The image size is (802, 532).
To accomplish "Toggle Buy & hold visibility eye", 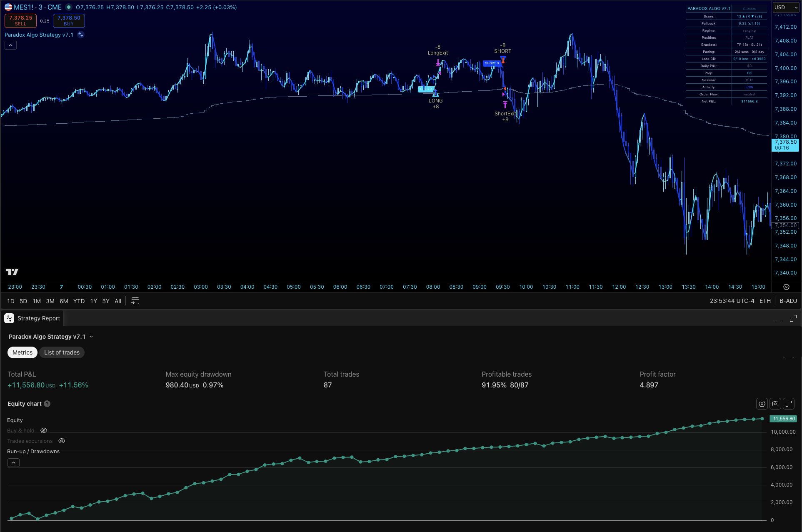I will tap(44, 431).
